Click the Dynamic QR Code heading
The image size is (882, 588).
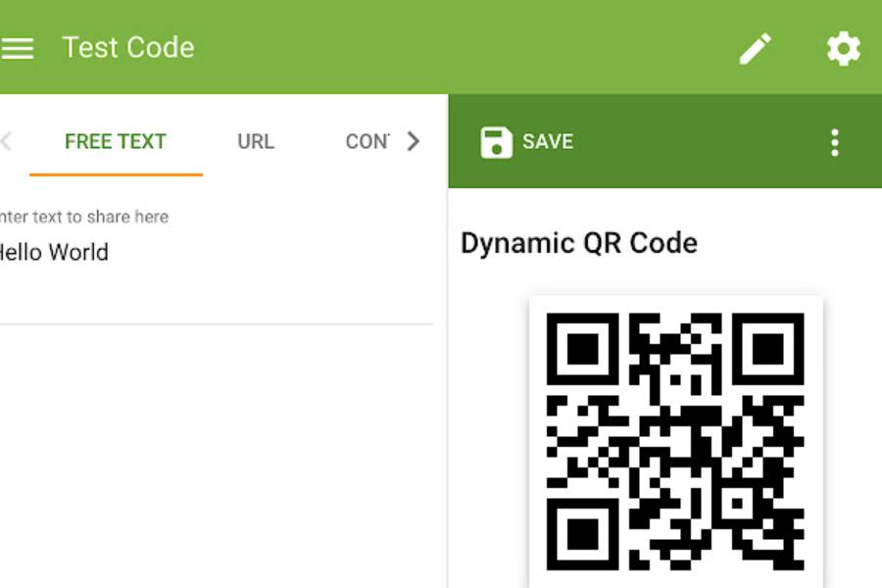[579, 244]
